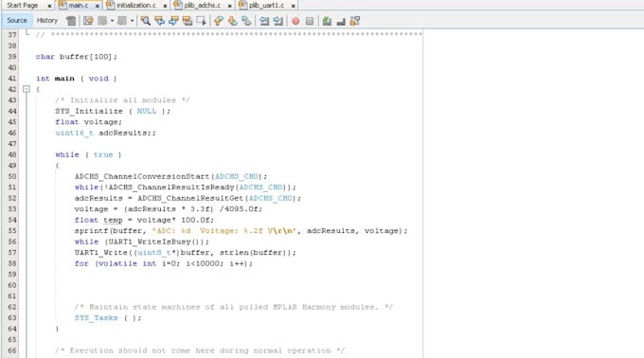Click the 'Maintain state machines' comment
This screenshot has height=358, width=644.
pos(234,307)
